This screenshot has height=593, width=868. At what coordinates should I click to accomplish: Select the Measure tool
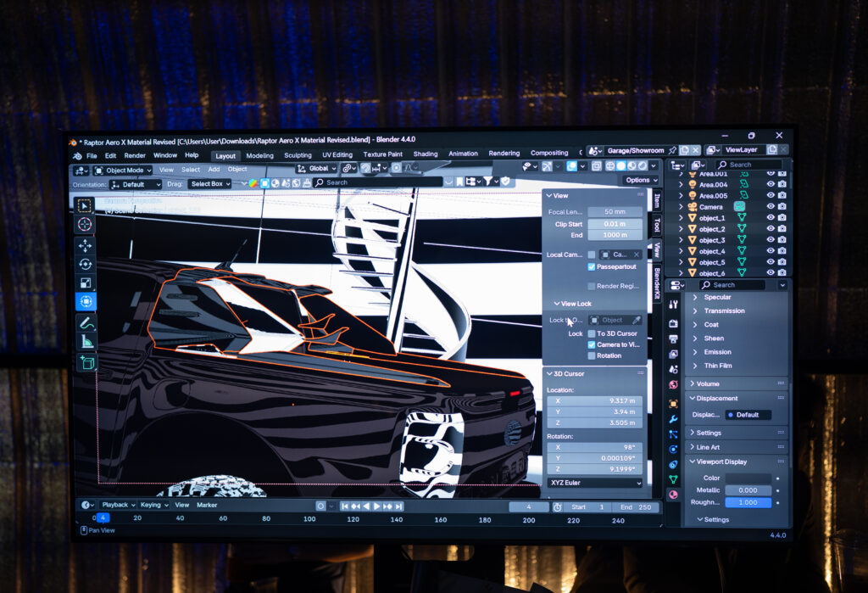coord(86,342)
